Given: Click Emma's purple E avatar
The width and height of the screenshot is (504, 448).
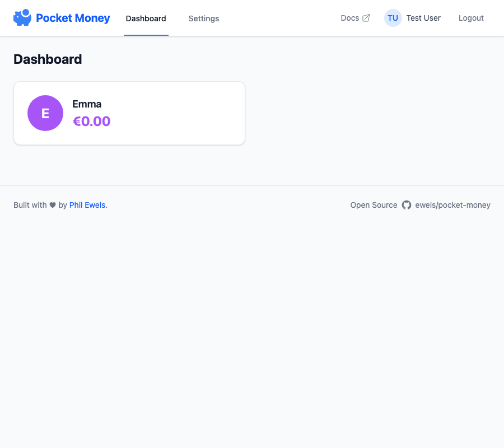Looking at the screenshot, I should click(45, 113).
